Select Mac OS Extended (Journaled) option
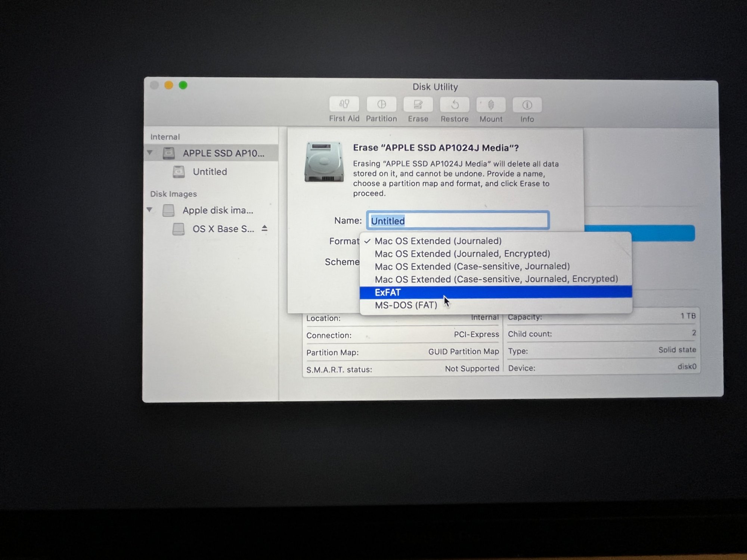This screenshot has width=747, height=560. (438, 241)
